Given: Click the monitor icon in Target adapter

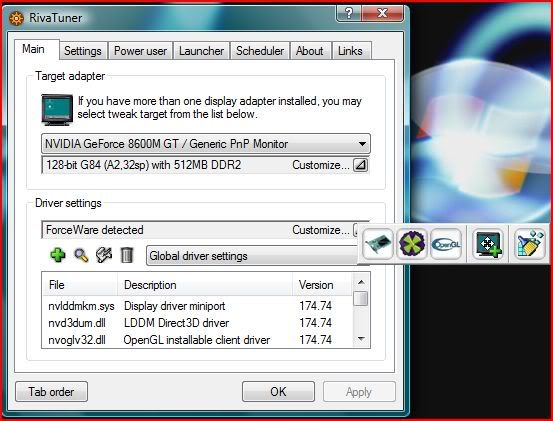Looking at the screenshot, I should point(57,110).
